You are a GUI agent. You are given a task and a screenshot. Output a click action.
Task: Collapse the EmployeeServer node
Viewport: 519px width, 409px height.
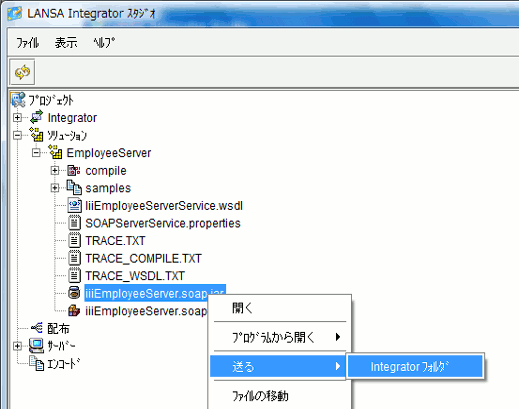click(x=36, y=153)
